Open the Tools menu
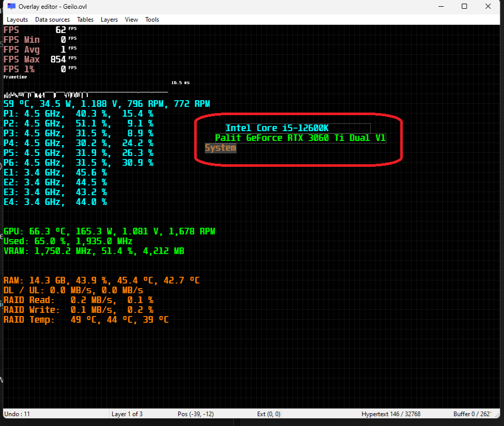This screenshot has width=504, height=426. click(152, 20)
